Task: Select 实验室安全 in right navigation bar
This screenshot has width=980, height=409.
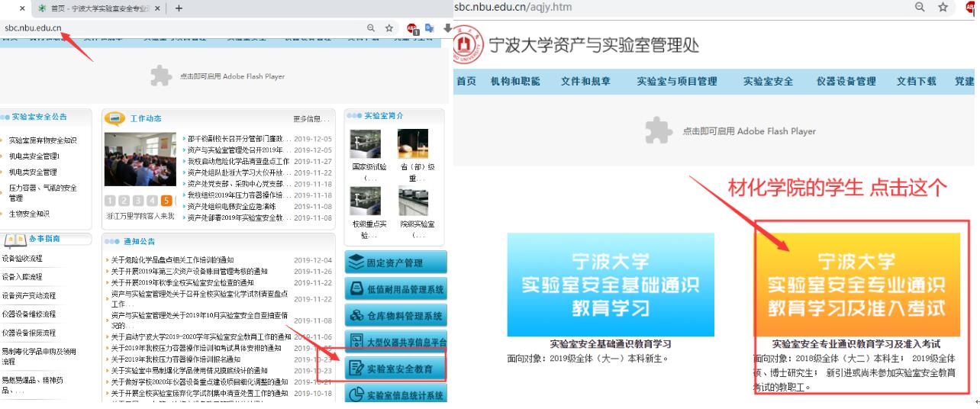Action: pos(768,82)
